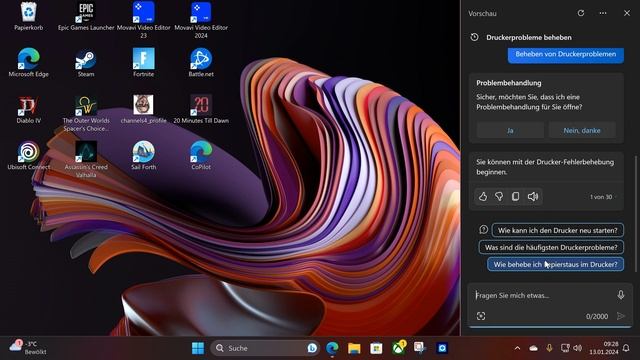Choose 'Wie behebe ich Papierstau im Drucker?'
This screenshot has width=640, height=360.
pyautogui.click(x=556, y=264)
